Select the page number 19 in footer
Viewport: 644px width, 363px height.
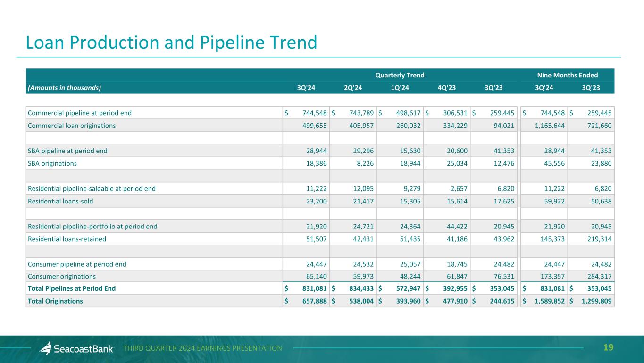pyautogui.click(x=608, y=348)
